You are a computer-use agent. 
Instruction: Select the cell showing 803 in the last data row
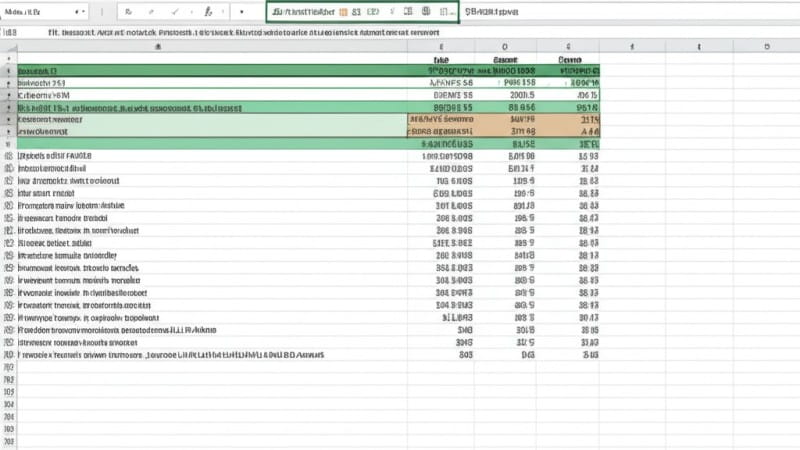[x=441, y=355]
